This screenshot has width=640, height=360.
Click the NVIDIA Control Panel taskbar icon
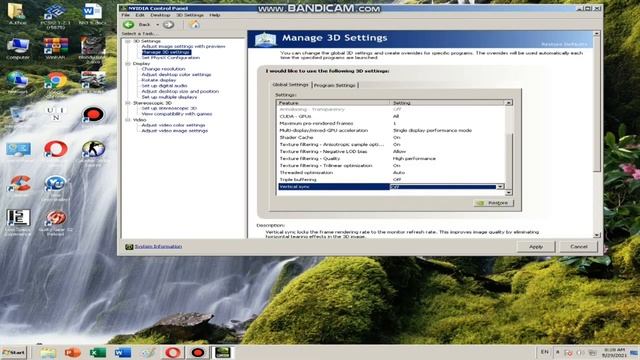223,352
